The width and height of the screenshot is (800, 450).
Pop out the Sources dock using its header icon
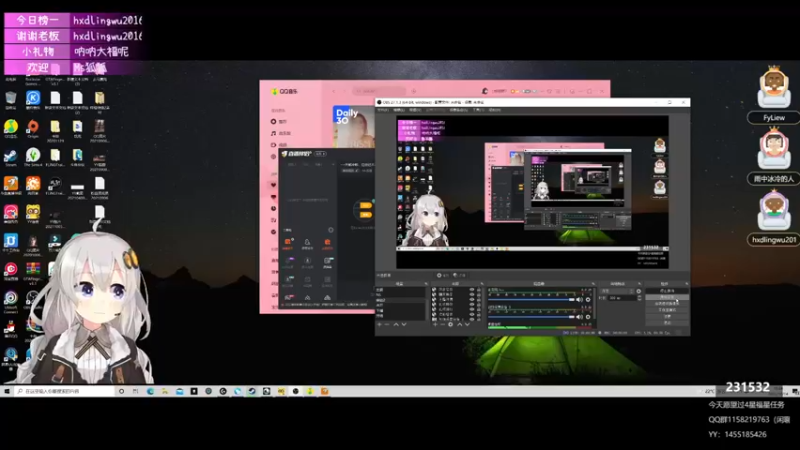point(482,284)
